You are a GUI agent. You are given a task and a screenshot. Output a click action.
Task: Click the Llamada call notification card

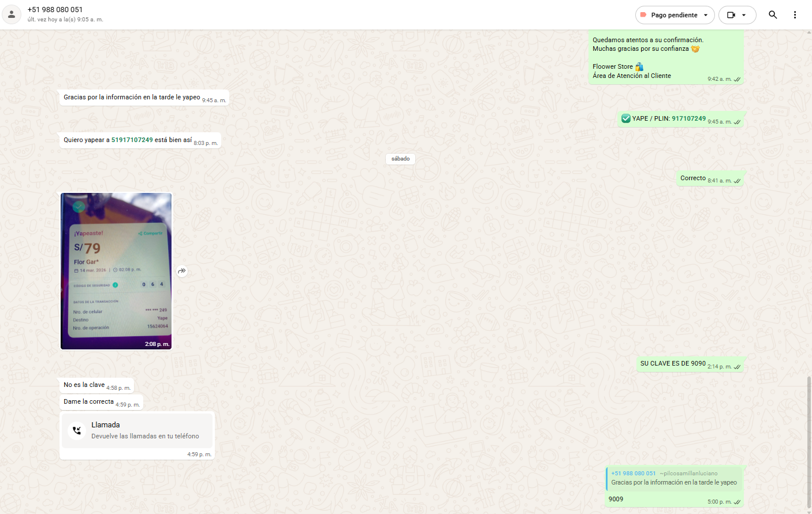(x=137, y=430)
